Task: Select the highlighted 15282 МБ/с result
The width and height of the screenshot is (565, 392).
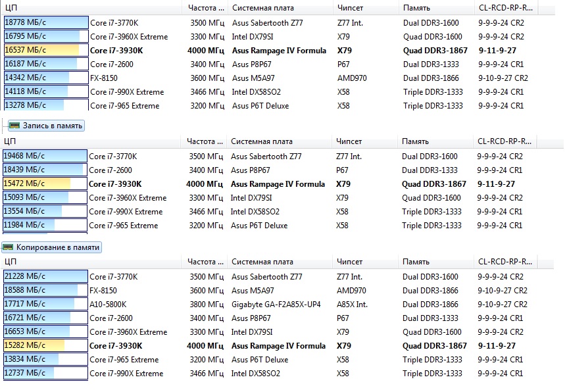Action: (45, 345)
